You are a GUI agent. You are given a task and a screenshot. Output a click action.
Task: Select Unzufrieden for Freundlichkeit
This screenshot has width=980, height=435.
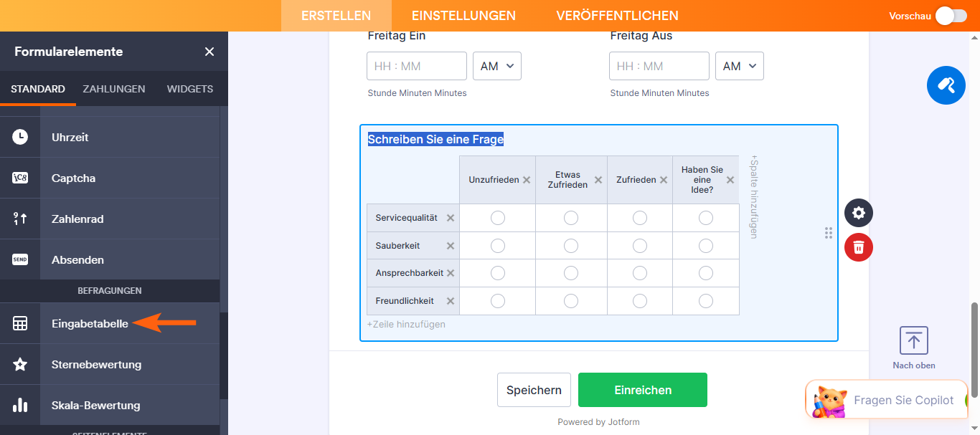coord(498,301)
